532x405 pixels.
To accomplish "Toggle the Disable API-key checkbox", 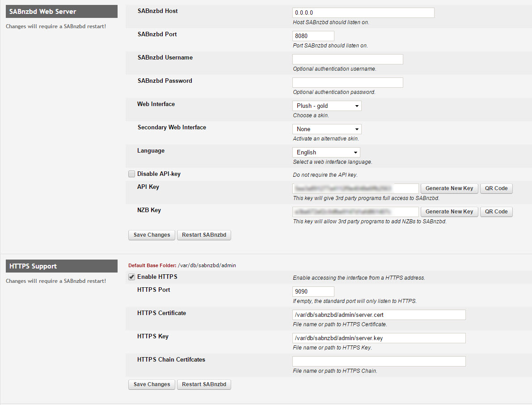I will (x=131, y=174).
